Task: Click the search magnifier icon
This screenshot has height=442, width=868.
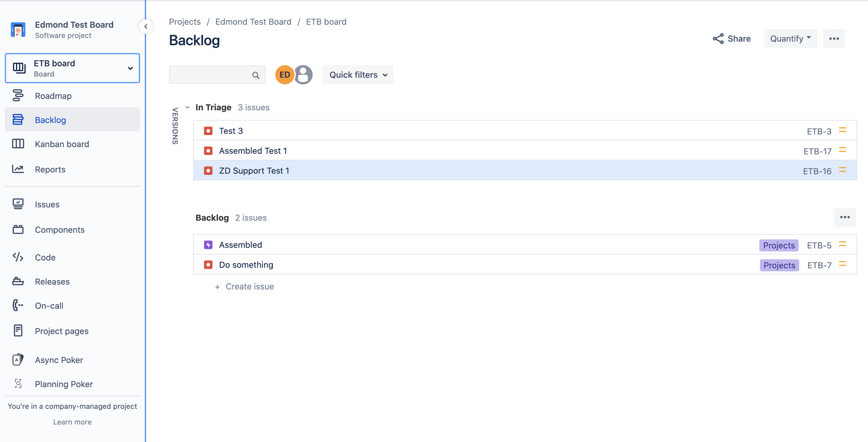Action: [x=256, y=75]
